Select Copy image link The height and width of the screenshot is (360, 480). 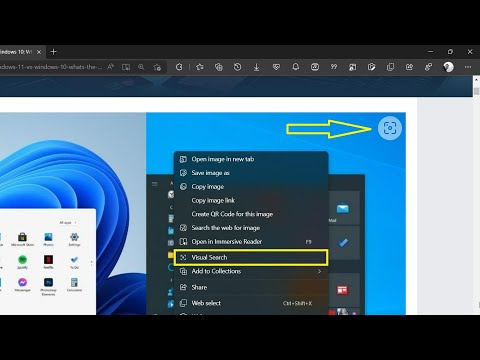coord(251,200)
